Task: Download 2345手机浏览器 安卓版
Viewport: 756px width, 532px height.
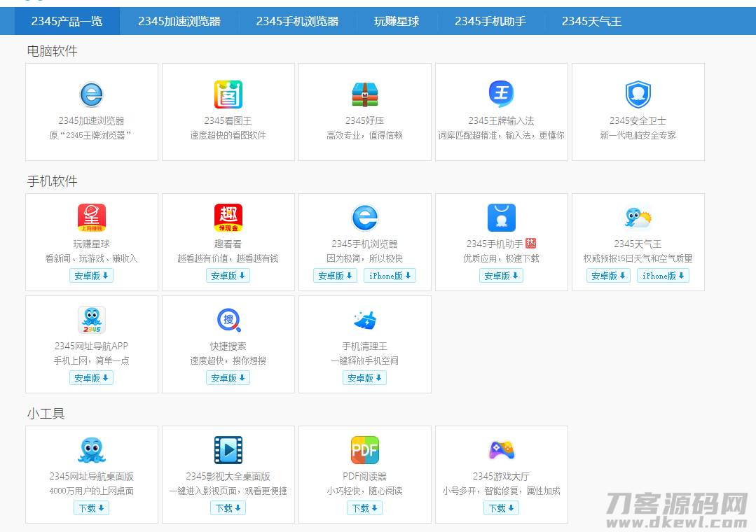Action: pyautogui.click(x=335, y=276)
